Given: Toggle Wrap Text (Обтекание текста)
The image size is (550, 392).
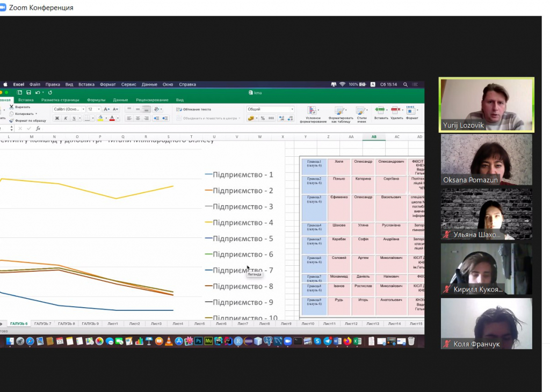Looking at the screenshot, I should 193,110.
